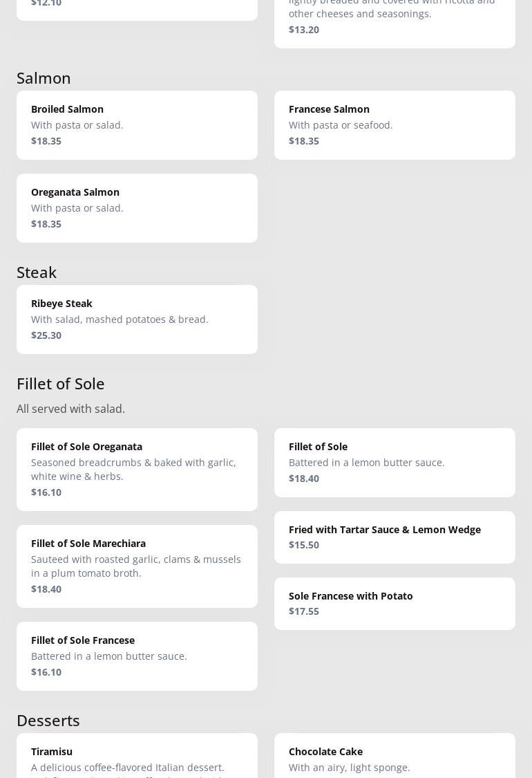This screenshot has height=778, width=532.
Task: Select the Ribeye Steak item
Action: tap(137, 319)
